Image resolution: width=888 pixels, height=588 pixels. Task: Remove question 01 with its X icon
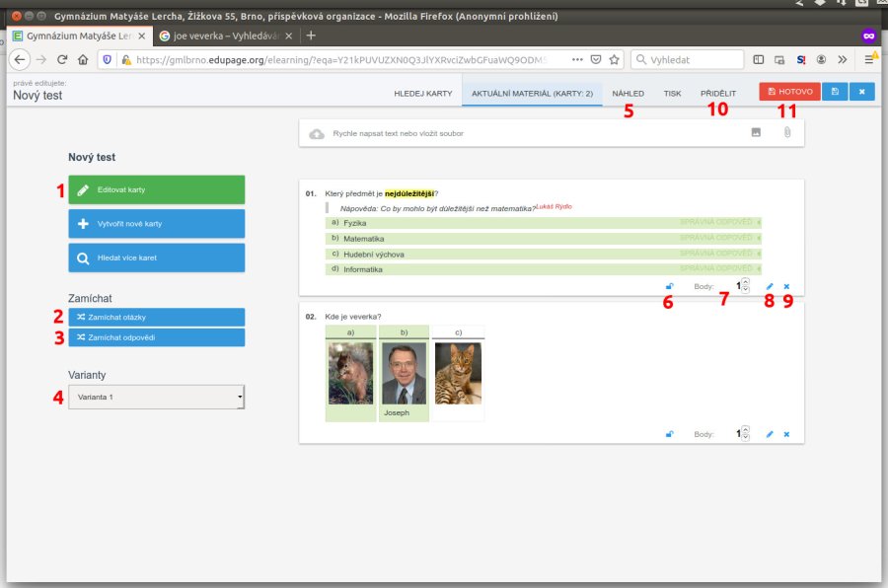(x=786, y=287)
